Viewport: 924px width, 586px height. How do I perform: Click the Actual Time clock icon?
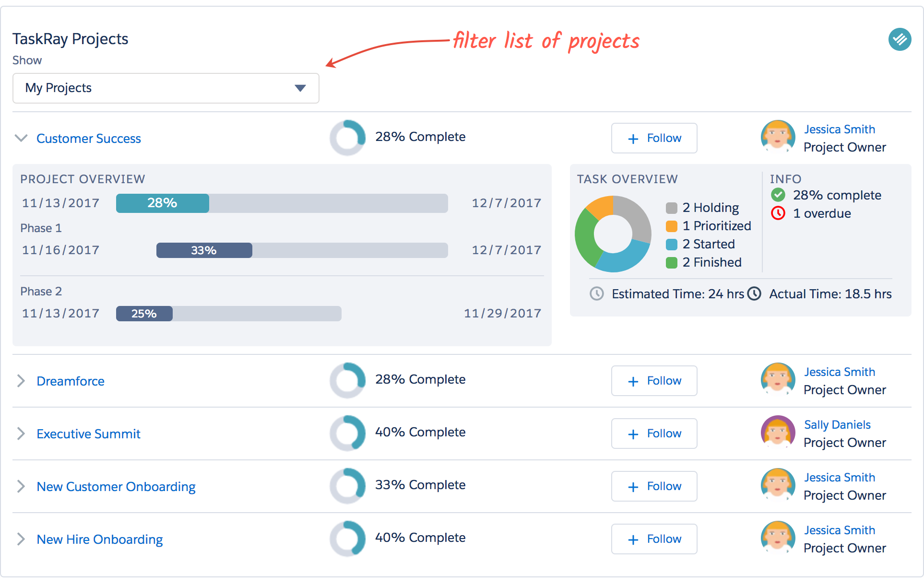(x=755, y=293)
